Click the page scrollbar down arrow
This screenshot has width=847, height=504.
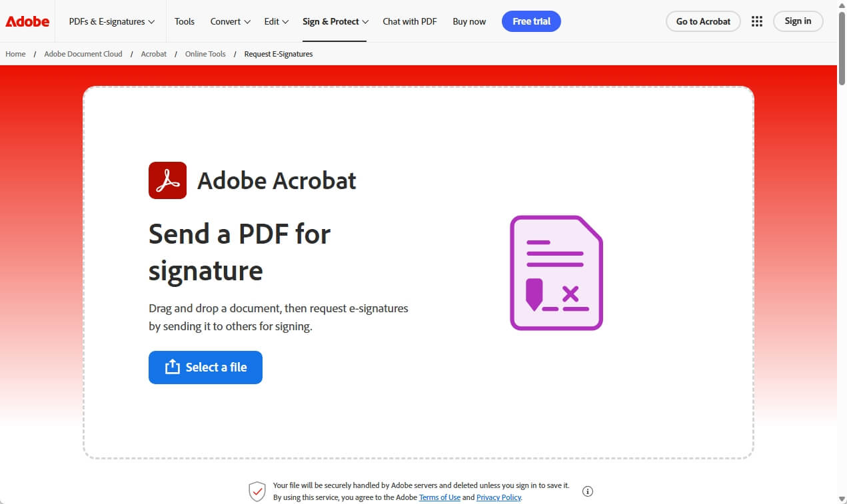[x=842, y=498]
